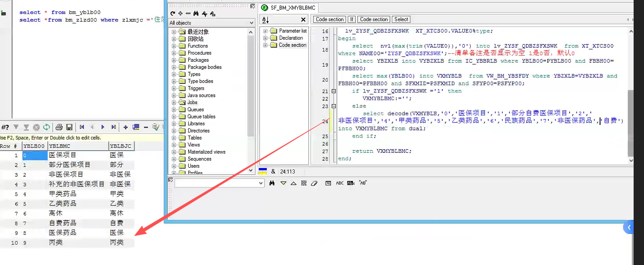Go to next record in result grid

tap(103, 127)
